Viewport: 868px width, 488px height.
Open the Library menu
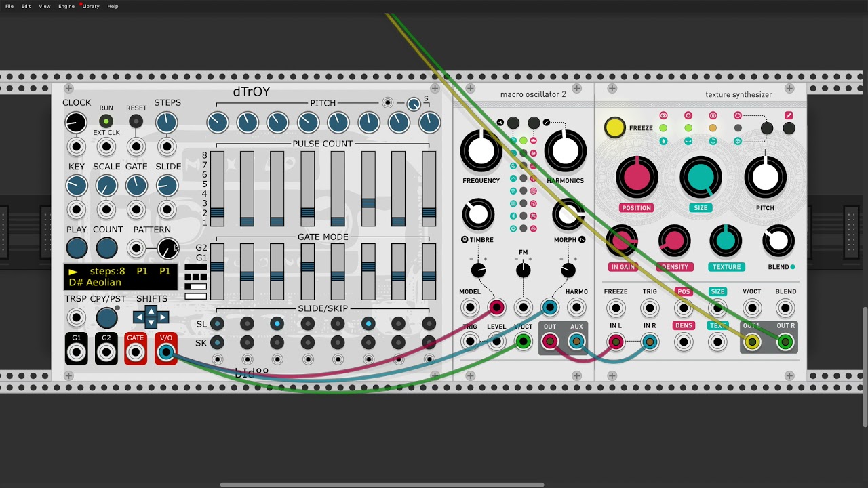click(x=91, y=6)
